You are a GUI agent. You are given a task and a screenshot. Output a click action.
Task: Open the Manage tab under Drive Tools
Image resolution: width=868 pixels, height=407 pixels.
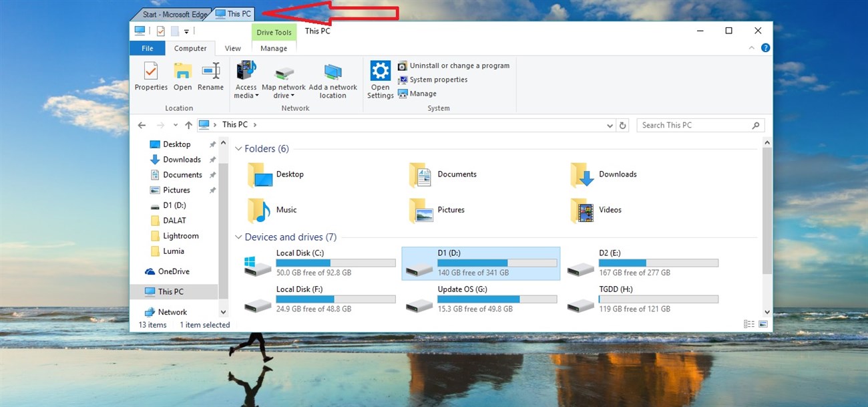click(274, 47)
